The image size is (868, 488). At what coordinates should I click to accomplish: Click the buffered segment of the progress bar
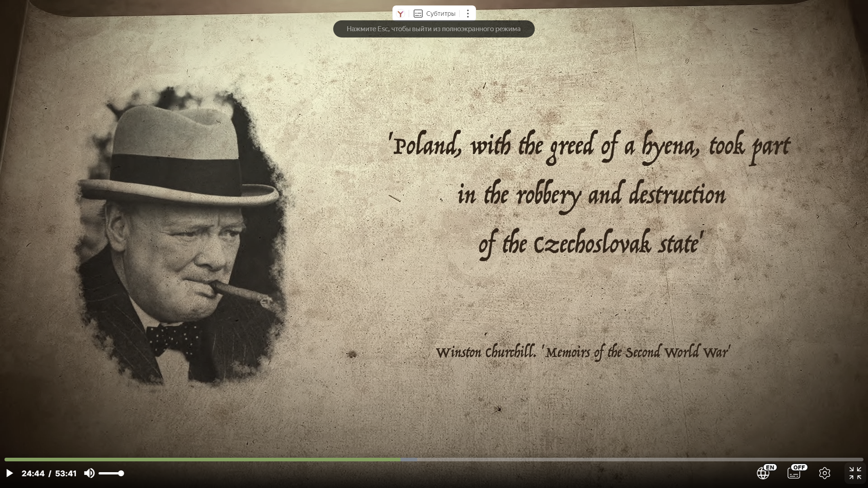click(409, 460)
